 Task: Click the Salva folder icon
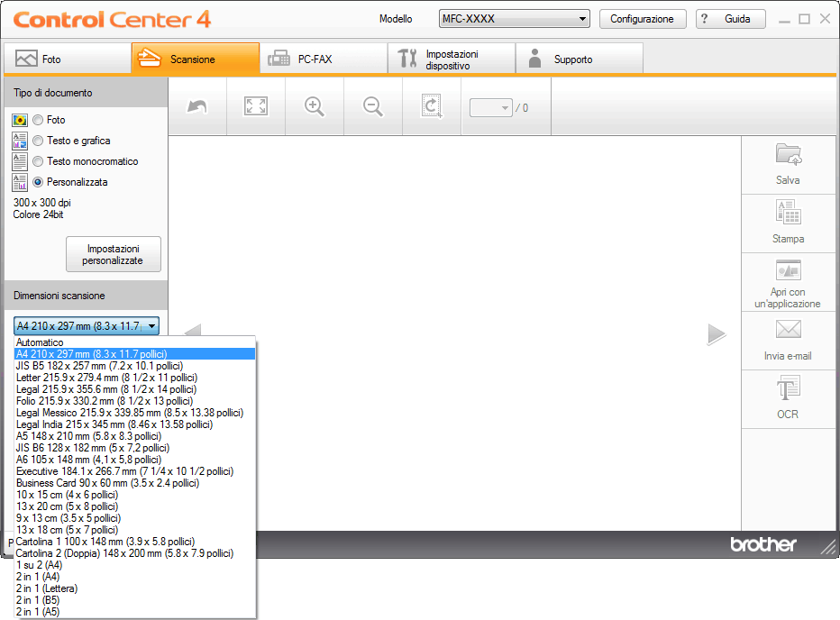[788, 154]
